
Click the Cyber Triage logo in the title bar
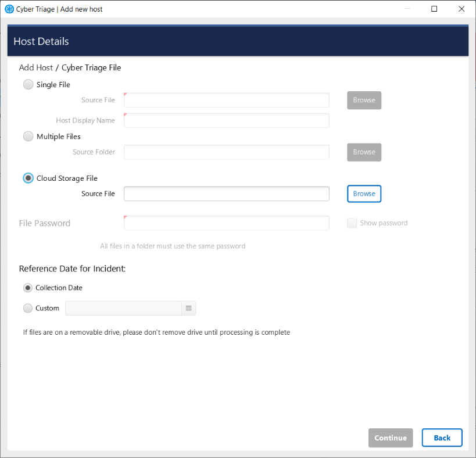coord(8,9)
